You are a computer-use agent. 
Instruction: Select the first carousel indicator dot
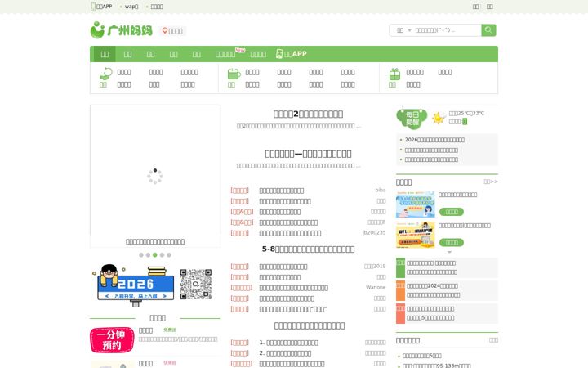click(141, 255)
